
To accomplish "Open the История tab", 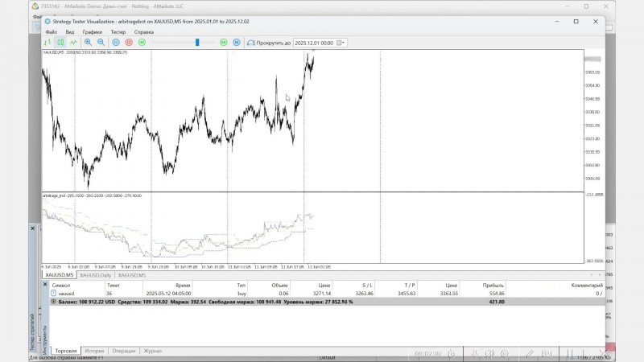I will [x=94, y=351].
